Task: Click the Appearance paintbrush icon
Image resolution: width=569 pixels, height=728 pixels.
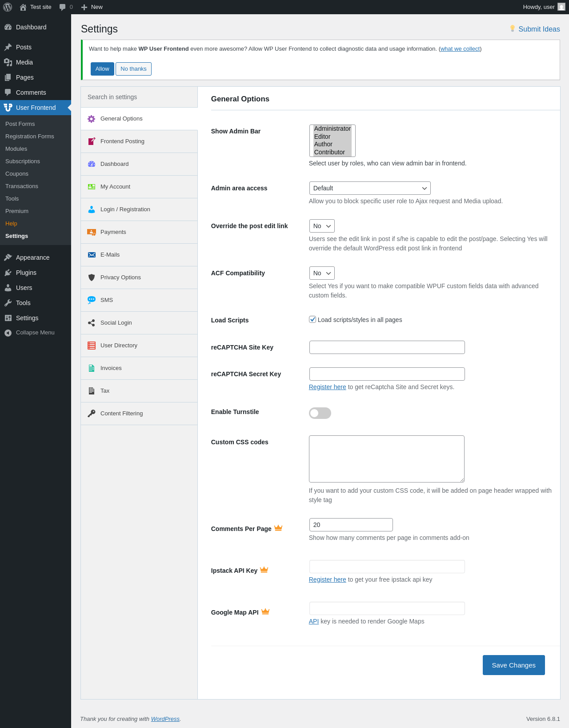Action: coord(8,257)
